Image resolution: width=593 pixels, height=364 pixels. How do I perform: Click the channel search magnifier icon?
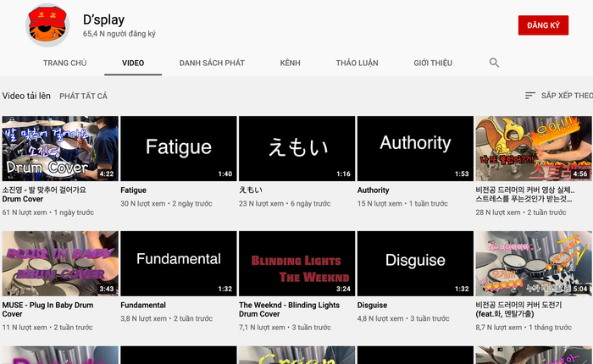494,63
